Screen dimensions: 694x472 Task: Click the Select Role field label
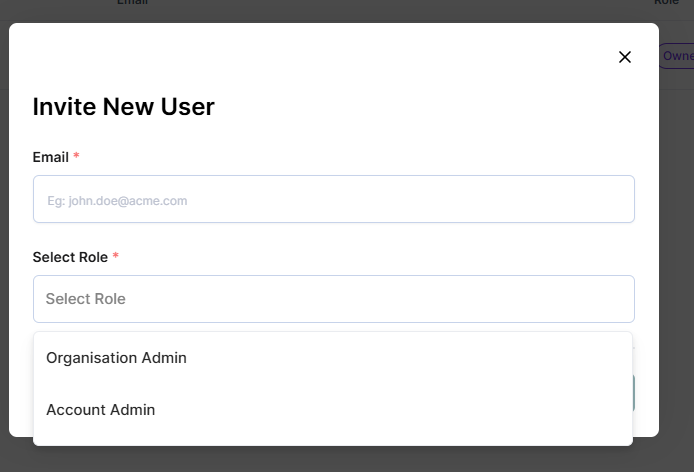(x=70, y=258)
